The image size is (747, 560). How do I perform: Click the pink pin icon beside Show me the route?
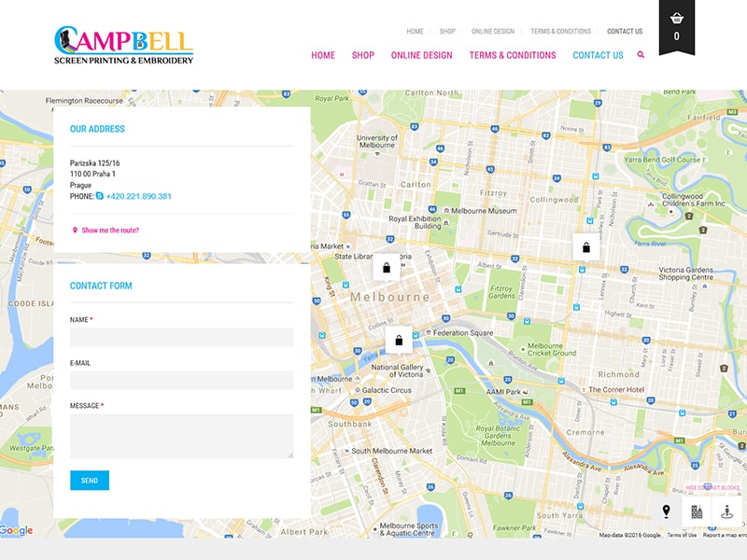click(75, 230)
